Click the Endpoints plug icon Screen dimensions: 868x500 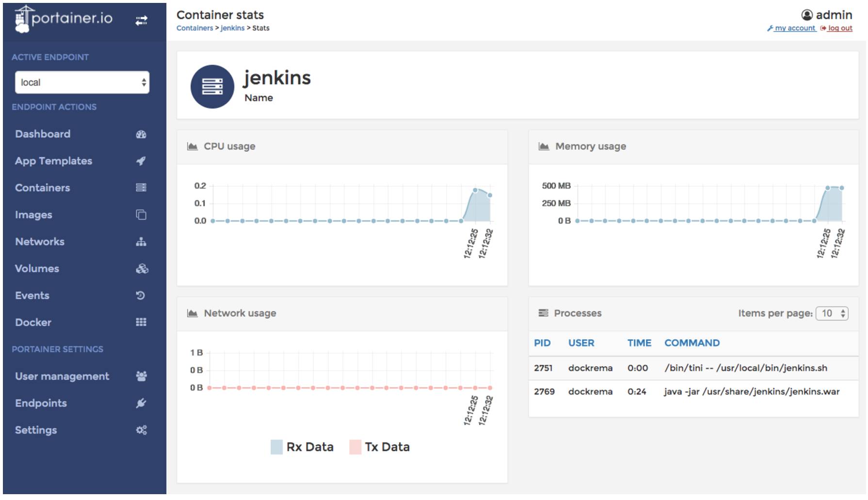pyautogui.click(x=141, y=403)
